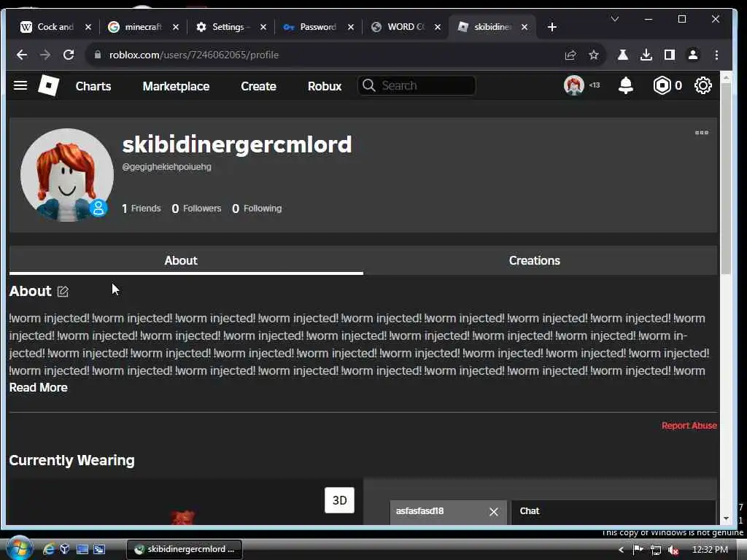This screenshot has width=747, height=560.
Task: Open the browser downloads icon
Action: (646, 55)
